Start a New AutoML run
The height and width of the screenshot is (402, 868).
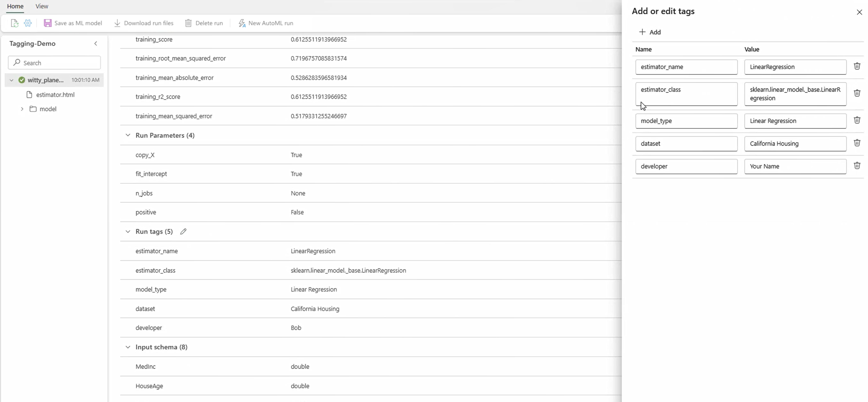(x=266, y=23)
